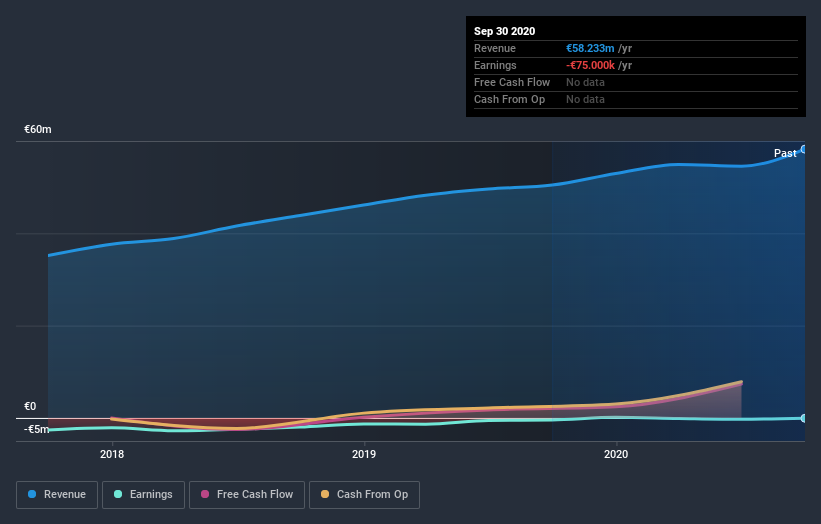Click the -€75.000k earnings value
Screen dimensions: 821x524
coord(590,65)
